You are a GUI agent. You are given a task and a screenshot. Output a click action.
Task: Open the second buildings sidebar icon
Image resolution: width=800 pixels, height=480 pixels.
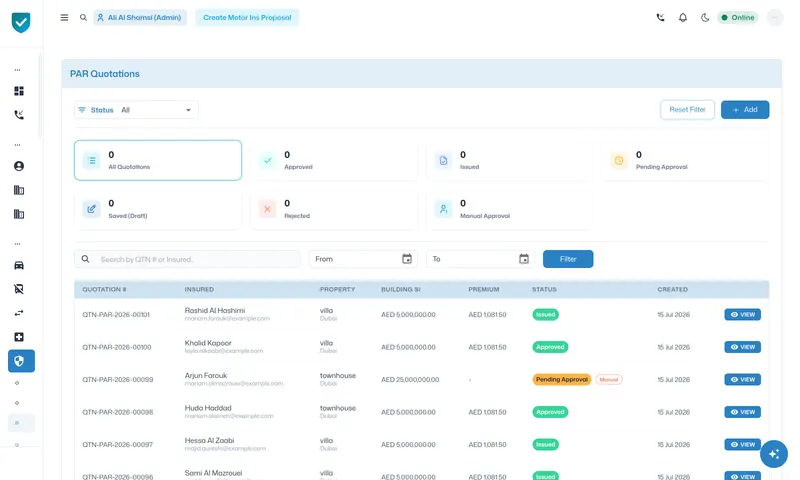[x=19, y=214]
